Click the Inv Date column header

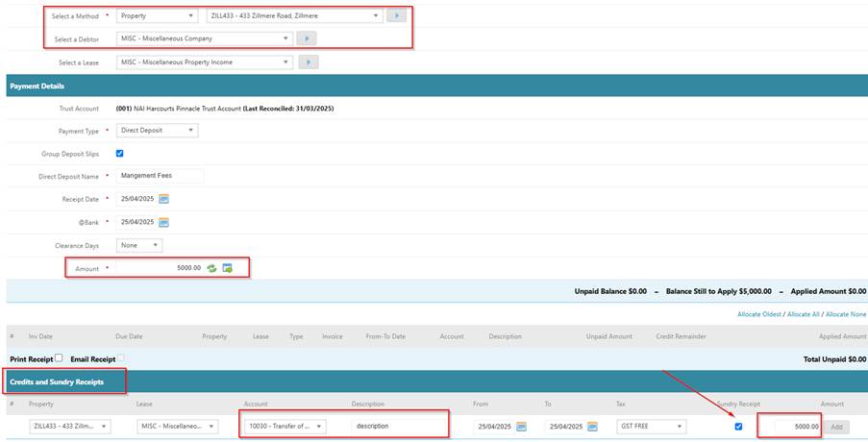[x=40, y=336]
